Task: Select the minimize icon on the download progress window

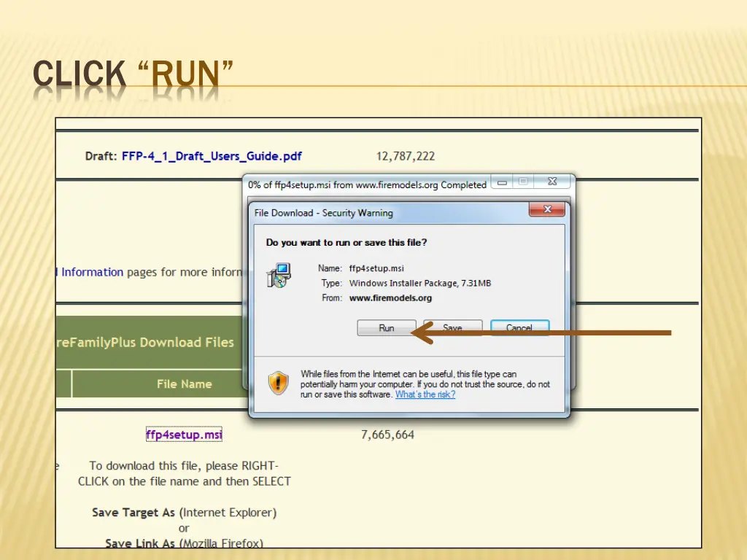Action: [502, 181]
